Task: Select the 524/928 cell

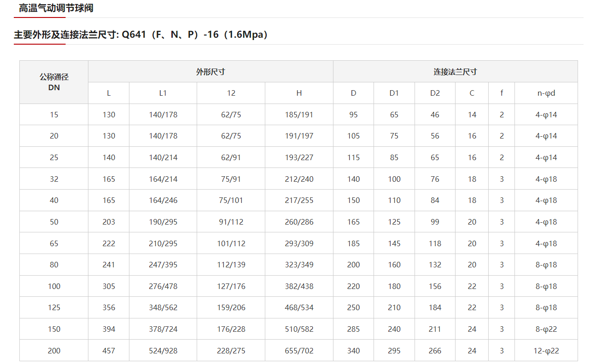Action: pos(163,351)
